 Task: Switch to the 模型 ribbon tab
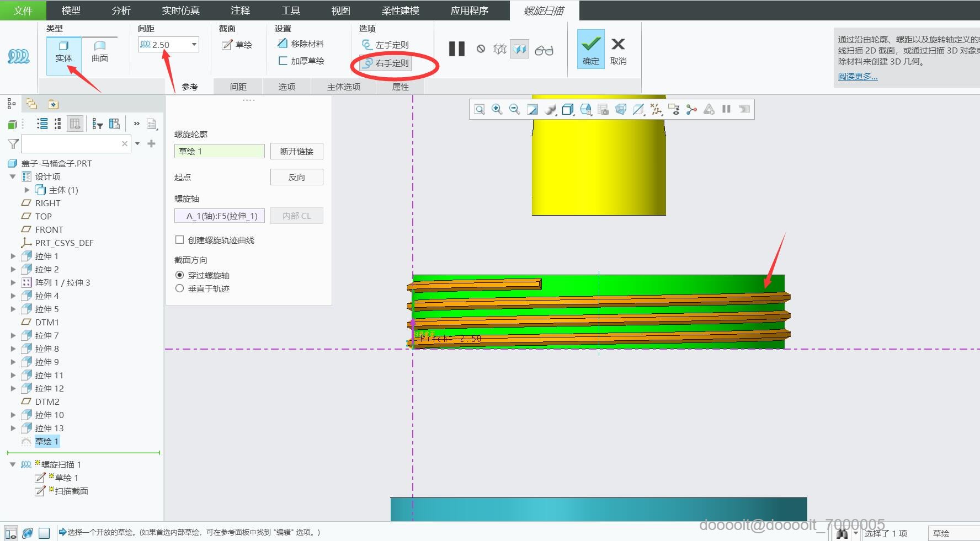coord(71,10)
